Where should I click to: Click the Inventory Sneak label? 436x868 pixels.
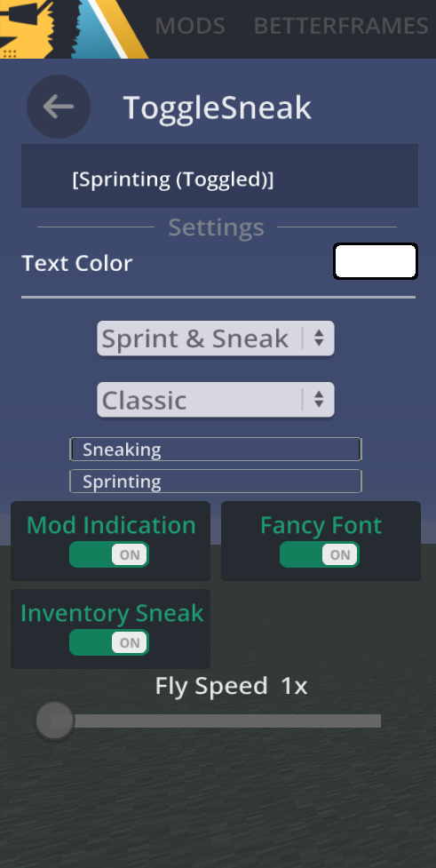click(112, 613)
